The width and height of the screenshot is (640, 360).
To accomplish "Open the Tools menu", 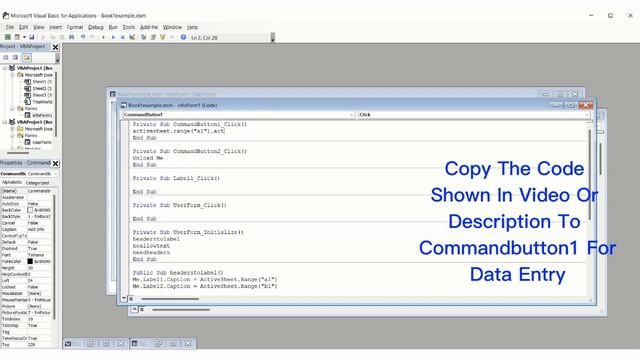I will point(129,27).
